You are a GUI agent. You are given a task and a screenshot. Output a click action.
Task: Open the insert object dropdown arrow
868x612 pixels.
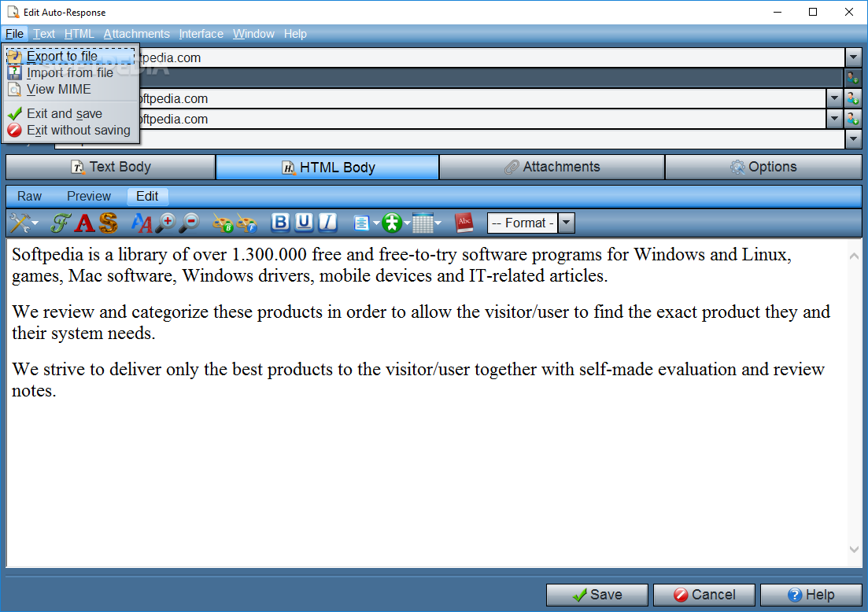coord(407,223)
